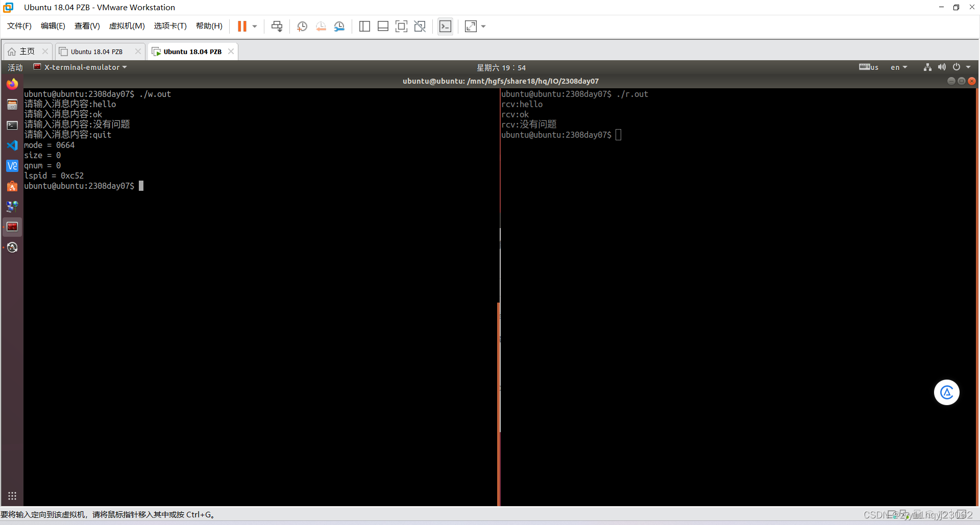Expand the system menu arrow
Image resolution: width=980 pixels, height=525 pixels.
pyautogui.click(x=968, y=67)
